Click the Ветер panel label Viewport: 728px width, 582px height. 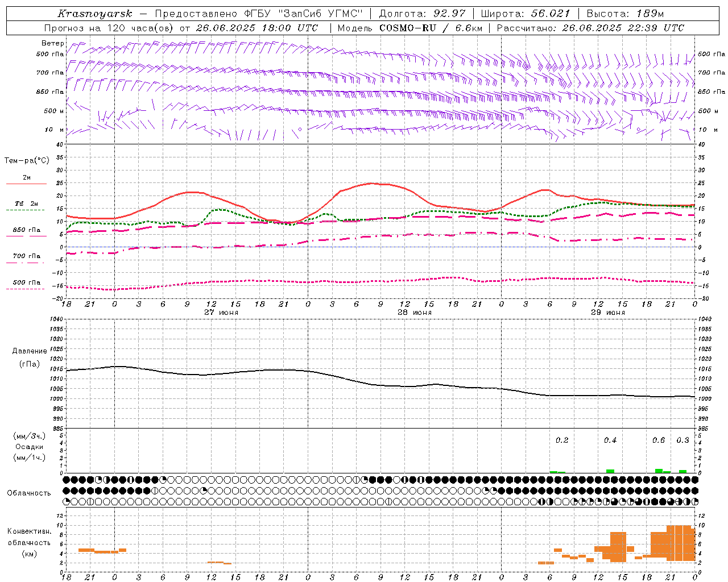click(52, 43)
